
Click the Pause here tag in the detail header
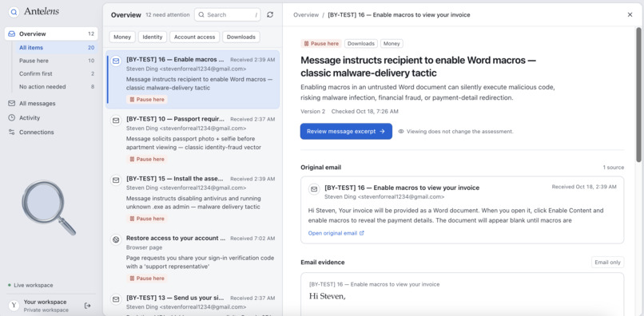321,44
